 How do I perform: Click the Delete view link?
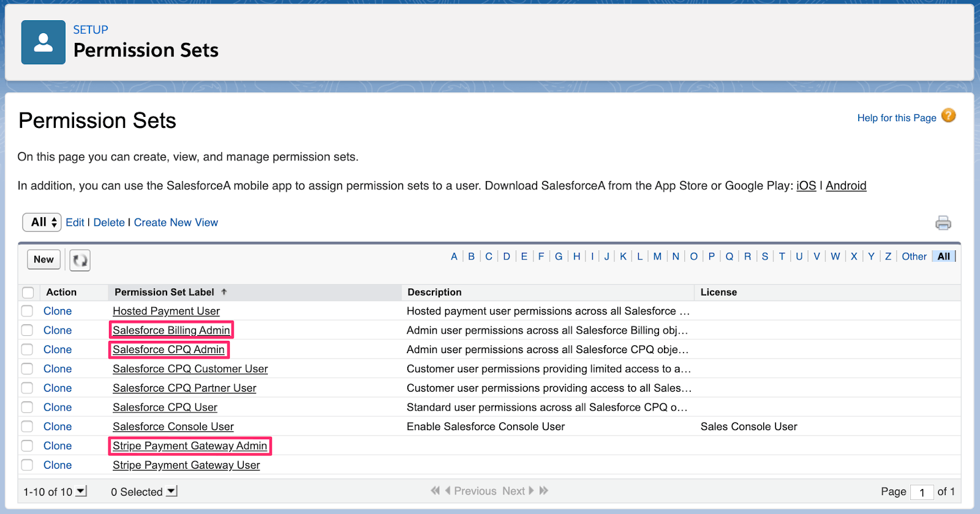(x=109, y=223)
